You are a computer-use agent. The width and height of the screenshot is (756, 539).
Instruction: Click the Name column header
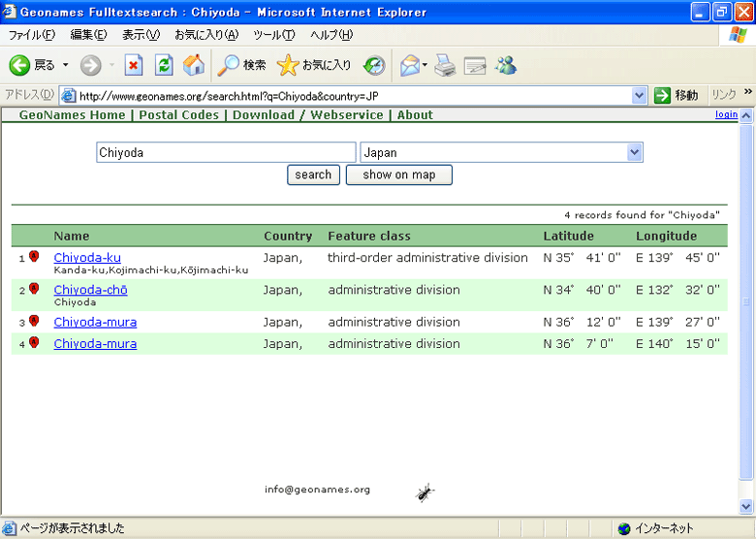72,236
